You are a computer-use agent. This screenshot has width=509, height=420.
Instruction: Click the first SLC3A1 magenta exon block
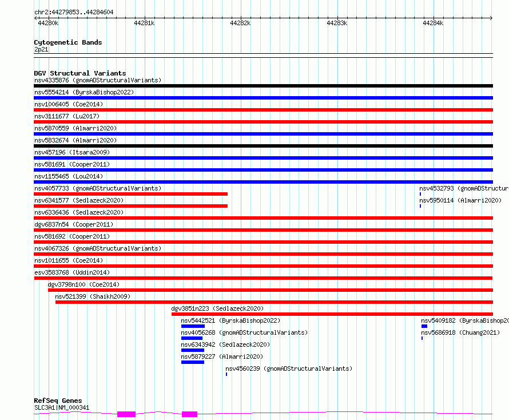pos(126,414)
